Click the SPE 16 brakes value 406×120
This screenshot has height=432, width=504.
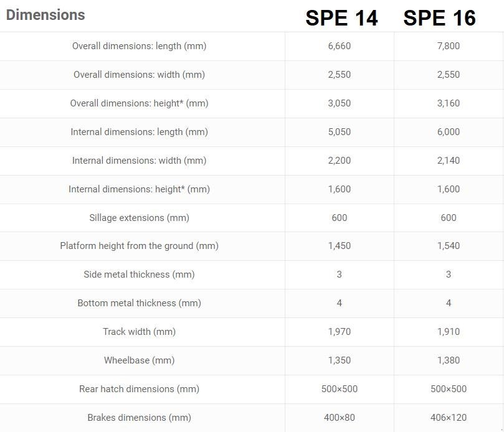click(x=449, y=418)
